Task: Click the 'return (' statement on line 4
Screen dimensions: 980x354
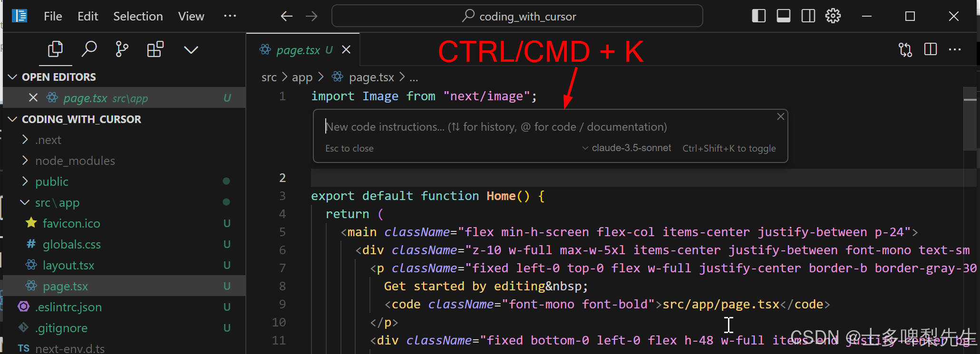Action: click(x=354, y=214)
